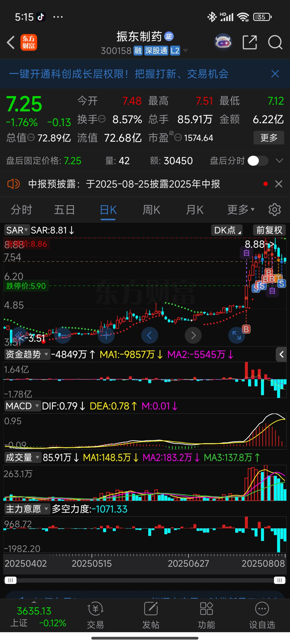The image size is (290, 644).
Task: Tap the B marker below the candlestick
Action: click(246, 329)
